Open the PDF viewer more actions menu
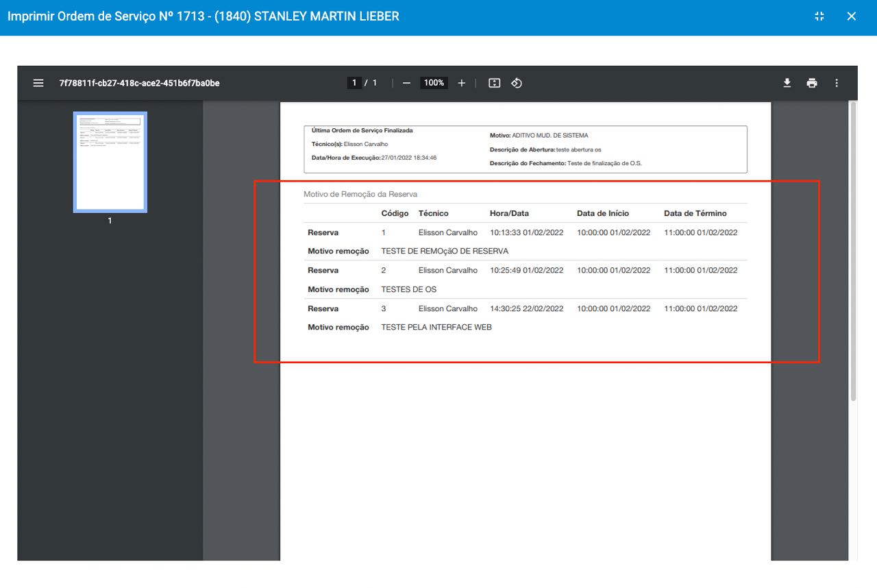The height and width of the screenshot is (588, 877). coord(837,83)
